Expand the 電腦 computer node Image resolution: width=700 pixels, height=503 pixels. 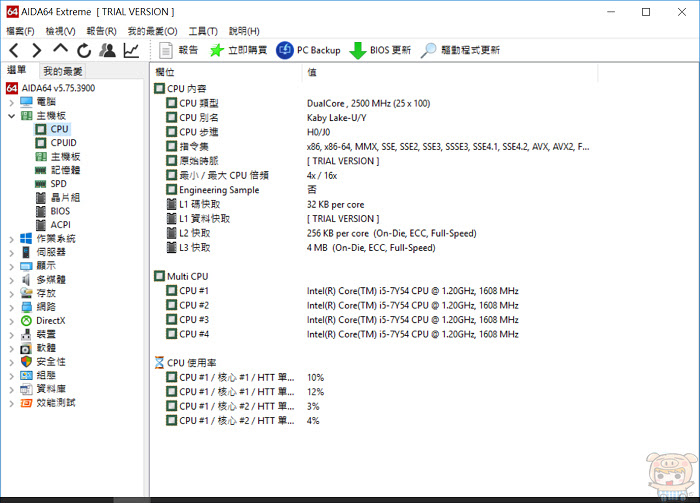pyautogui.click(x=12, y=103)
